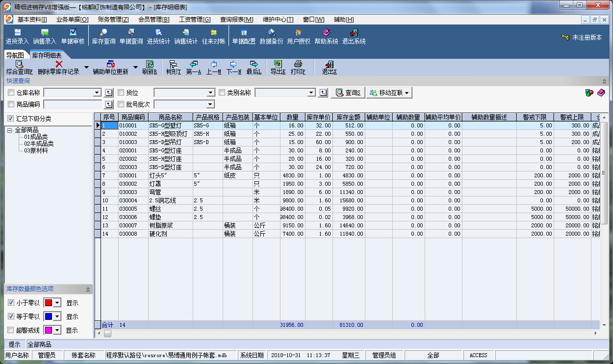Click the 商品编码 text input field

coord(73,104)
